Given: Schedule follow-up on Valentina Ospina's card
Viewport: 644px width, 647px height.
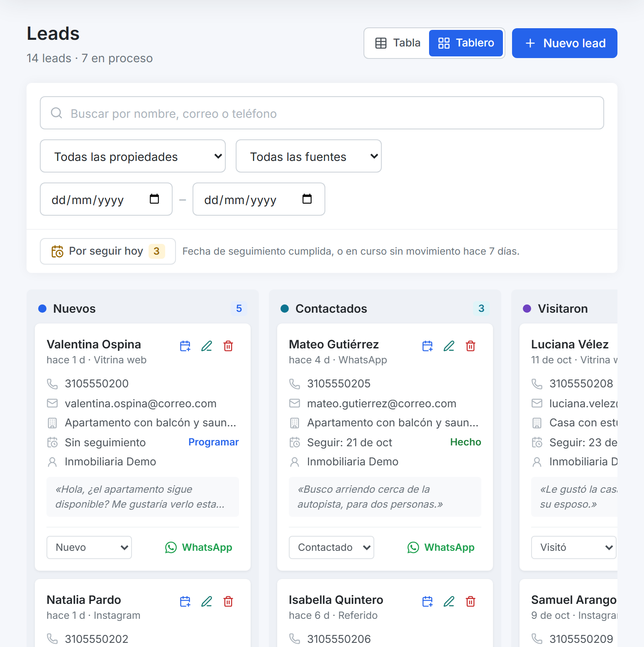Looking at the screenshot, I should point(185,346).
